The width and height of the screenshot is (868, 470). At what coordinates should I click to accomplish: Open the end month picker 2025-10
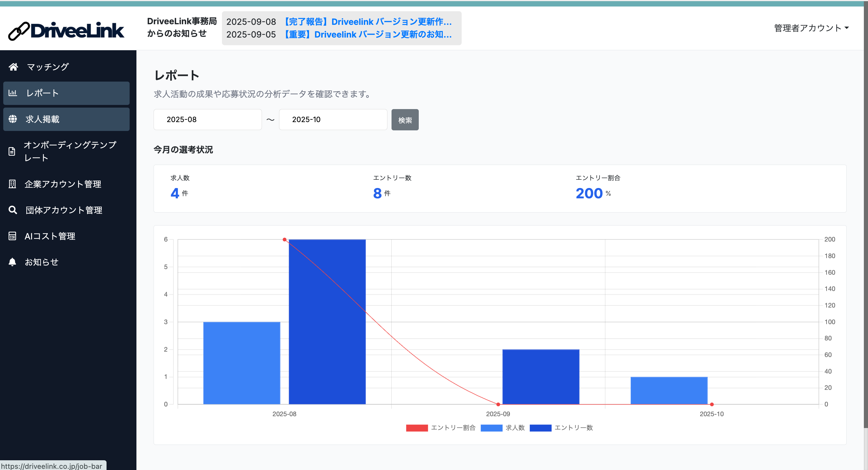333,119
